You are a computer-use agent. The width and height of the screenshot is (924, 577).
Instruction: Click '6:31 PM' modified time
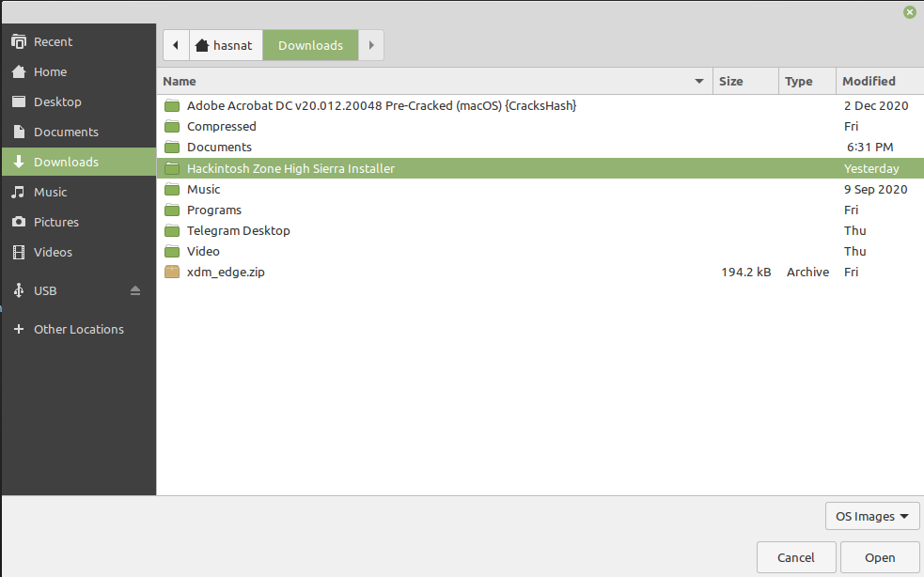[x=869, y=147]
